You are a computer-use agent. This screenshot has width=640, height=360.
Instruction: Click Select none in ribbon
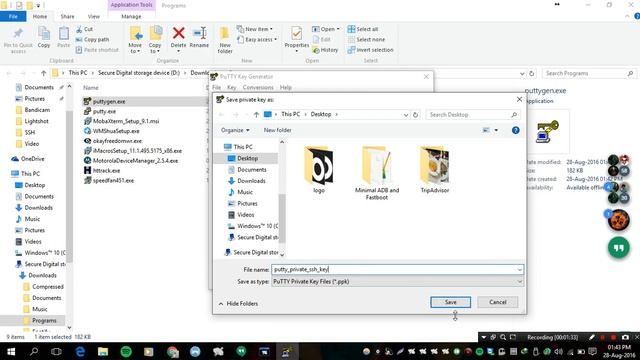point(366,40)
